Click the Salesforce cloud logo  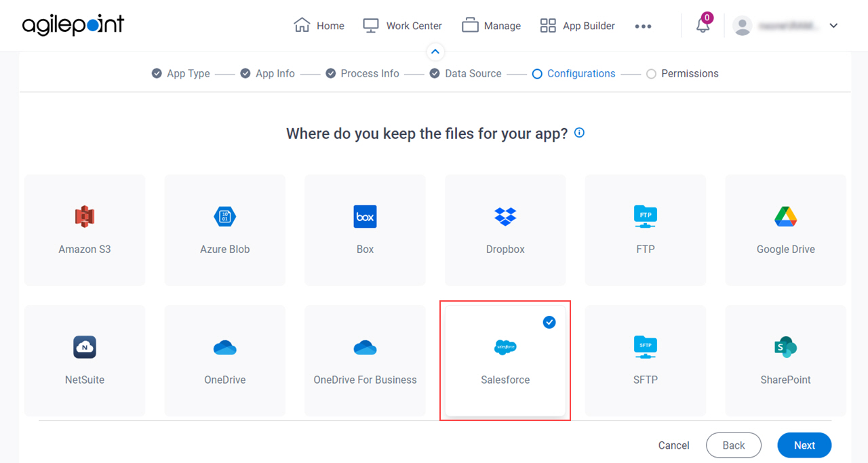coord(505,347)
